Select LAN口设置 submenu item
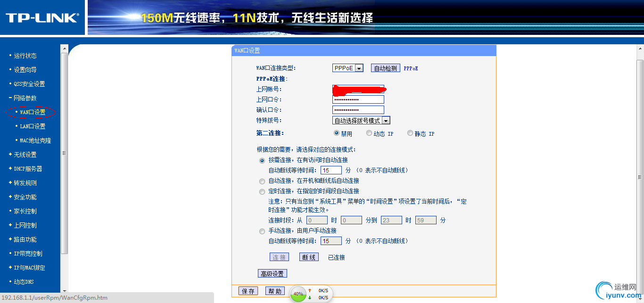The height and width of the screenshot is (303, 644). click(33, 126)
